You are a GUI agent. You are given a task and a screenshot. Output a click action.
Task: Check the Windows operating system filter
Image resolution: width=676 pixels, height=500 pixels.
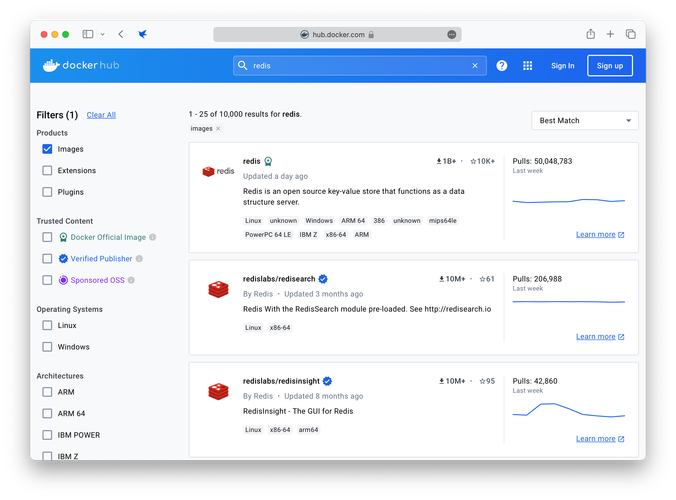coord(47,347)
